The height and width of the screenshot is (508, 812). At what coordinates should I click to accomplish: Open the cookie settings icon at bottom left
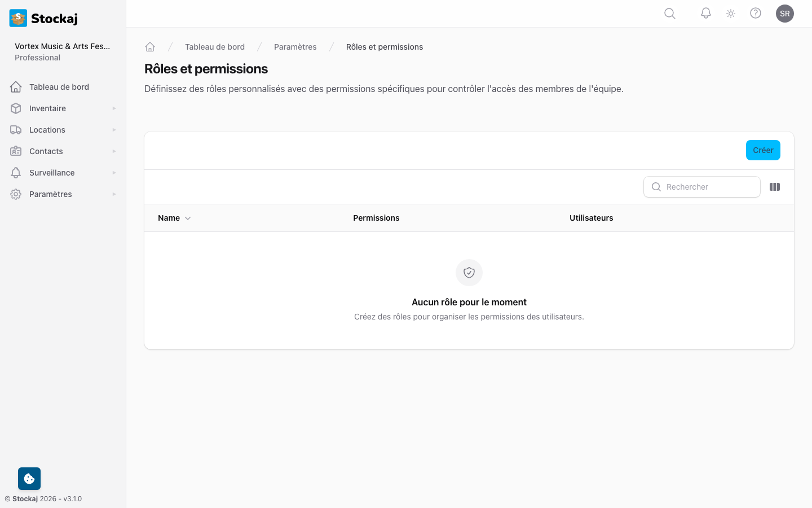tap(29, 478)
